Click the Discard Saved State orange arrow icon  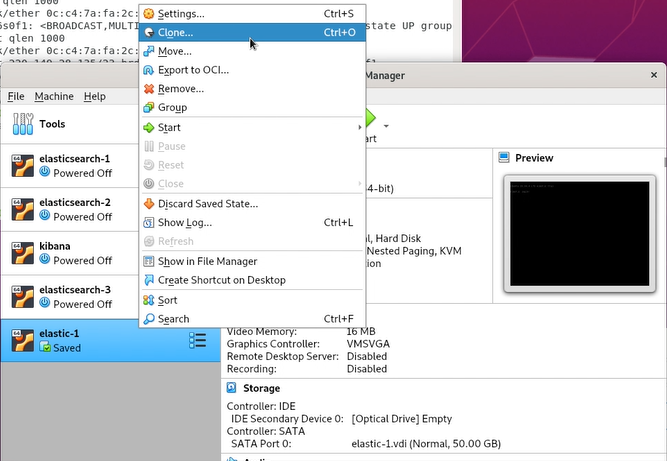click(148, 204)
